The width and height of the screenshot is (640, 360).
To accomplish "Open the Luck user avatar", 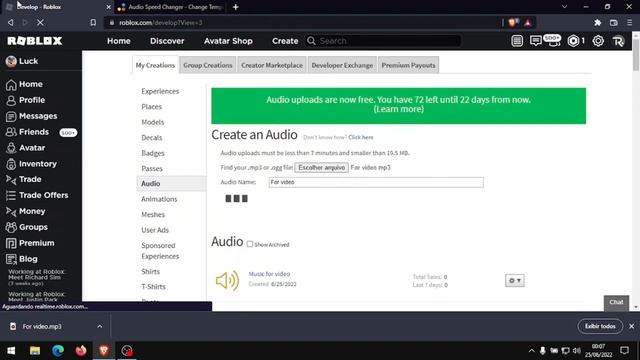I will point(11,61).
